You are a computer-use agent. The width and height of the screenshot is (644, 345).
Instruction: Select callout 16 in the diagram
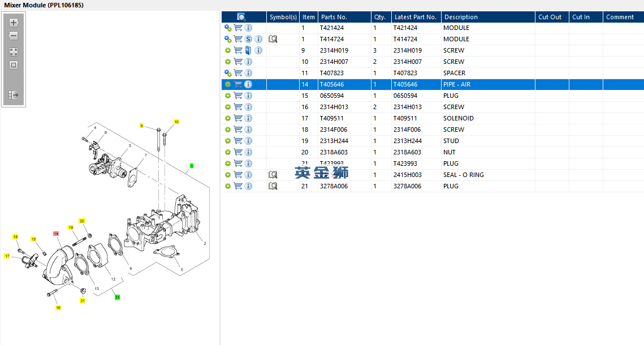pyautogui.click(x=58, y=308)
